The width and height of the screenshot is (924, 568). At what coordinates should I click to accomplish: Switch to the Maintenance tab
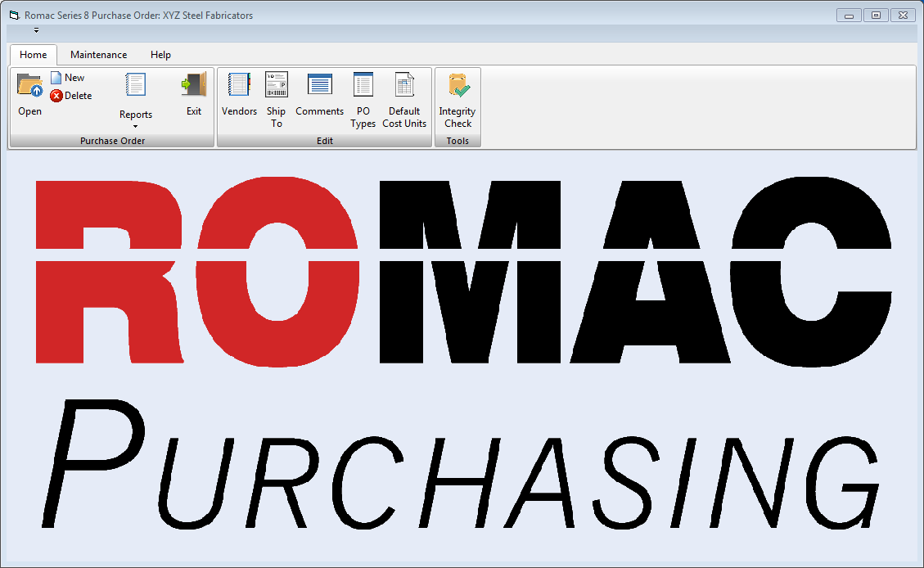98,55
